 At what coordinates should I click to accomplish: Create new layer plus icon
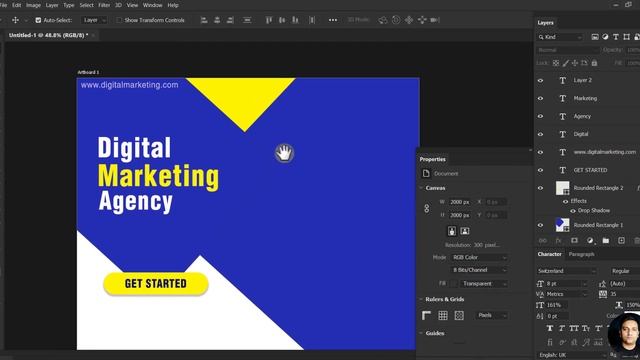[x=621, y=240]
